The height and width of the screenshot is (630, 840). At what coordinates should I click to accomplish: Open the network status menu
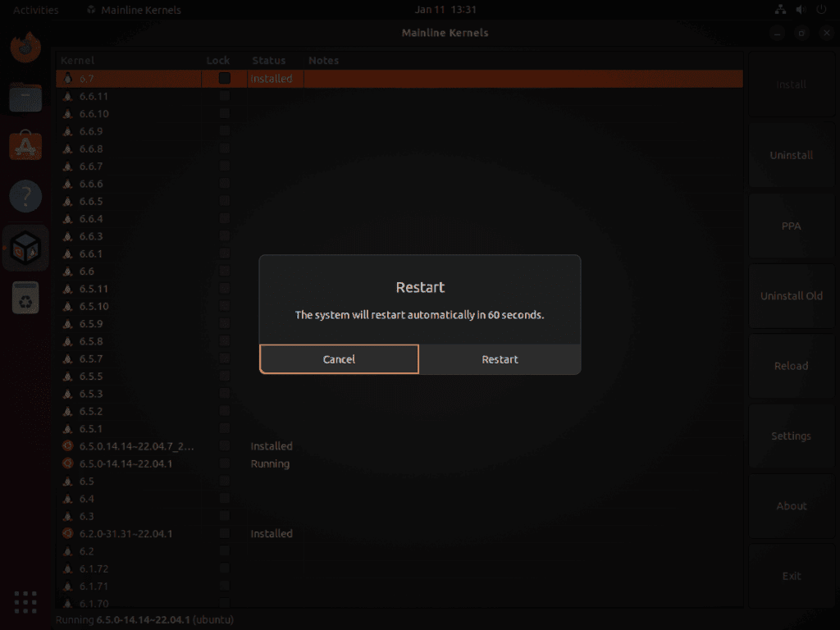(x=779, y=9)
